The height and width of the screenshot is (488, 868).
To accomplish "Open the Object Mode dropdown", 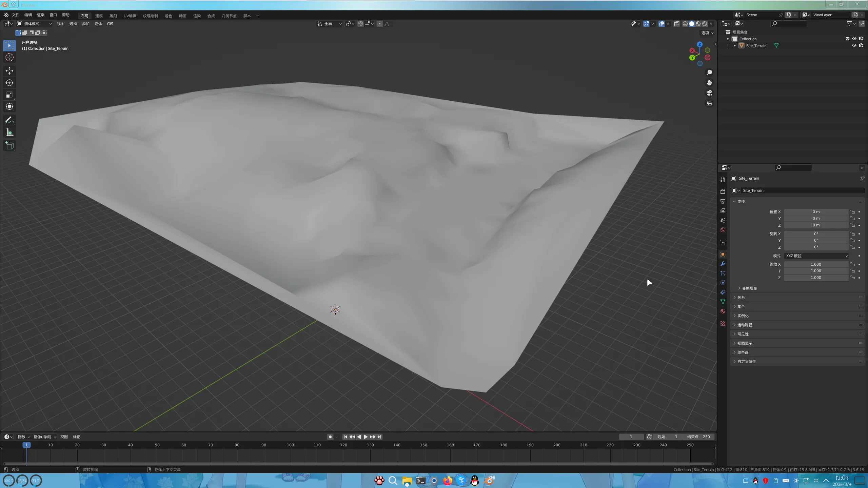I will pyautogui.click(x=35, y=24).
